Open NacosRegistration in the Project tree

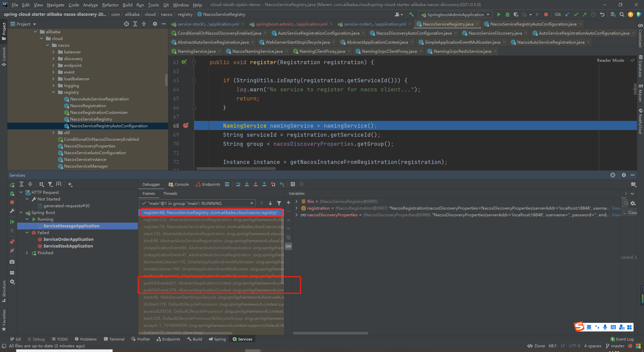coord(88,105)
